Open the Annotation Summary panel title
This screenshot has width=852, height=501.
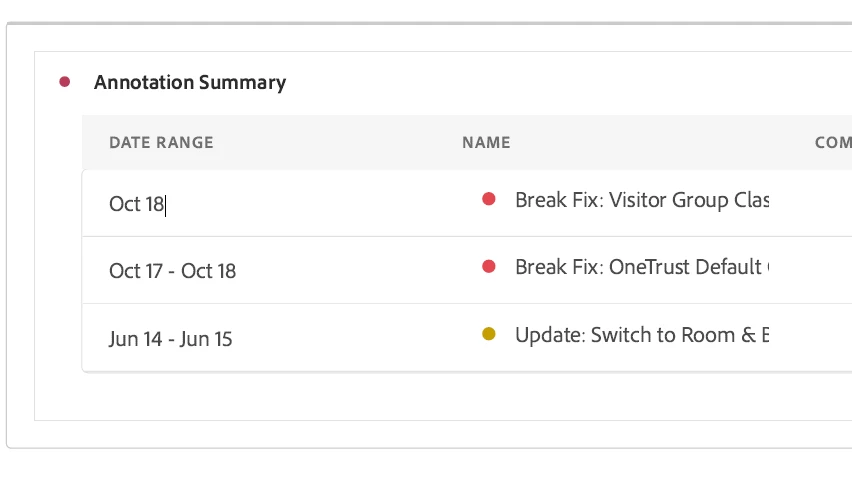(190, 82)
